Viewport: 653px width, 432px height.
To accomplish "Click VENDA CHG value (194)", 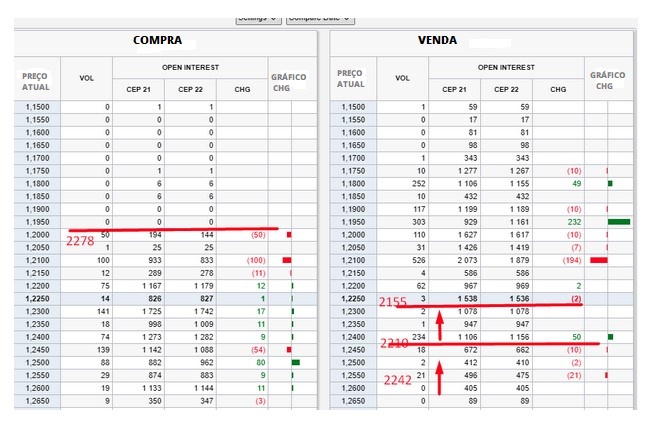I will (572, 260).
